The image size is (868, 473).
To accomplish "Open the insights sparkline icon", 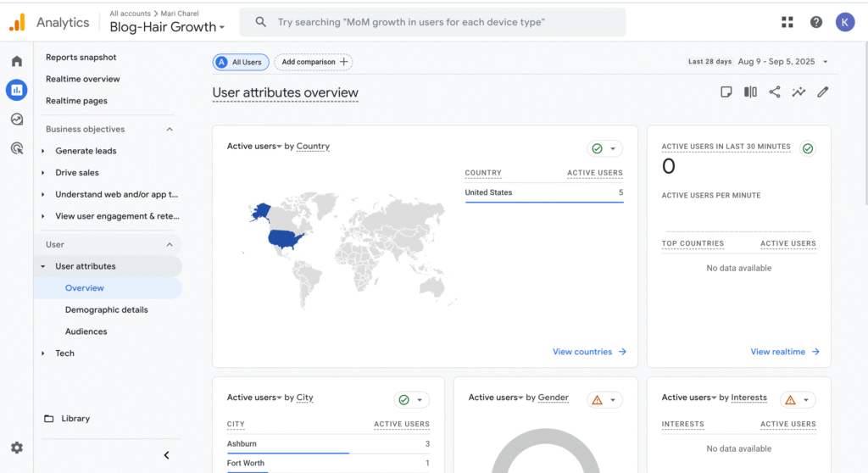I will click(798, 92).
